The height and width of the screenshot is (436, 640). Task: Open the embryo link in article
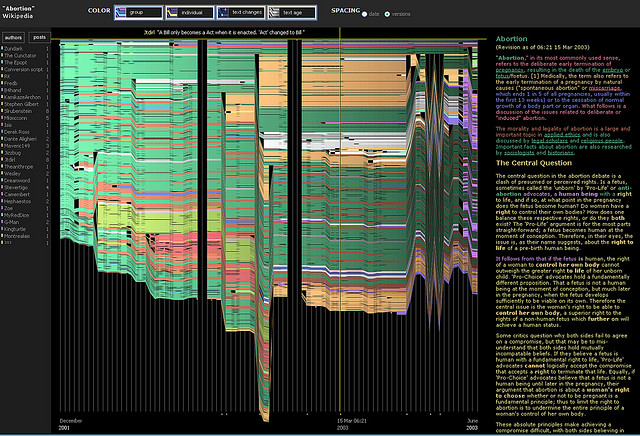click(x=612, y=70)
